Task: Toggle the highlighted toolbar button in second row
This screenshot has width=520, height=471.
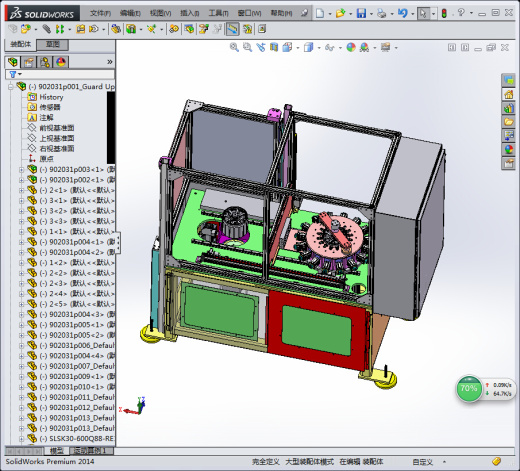Action: point(233,29)
